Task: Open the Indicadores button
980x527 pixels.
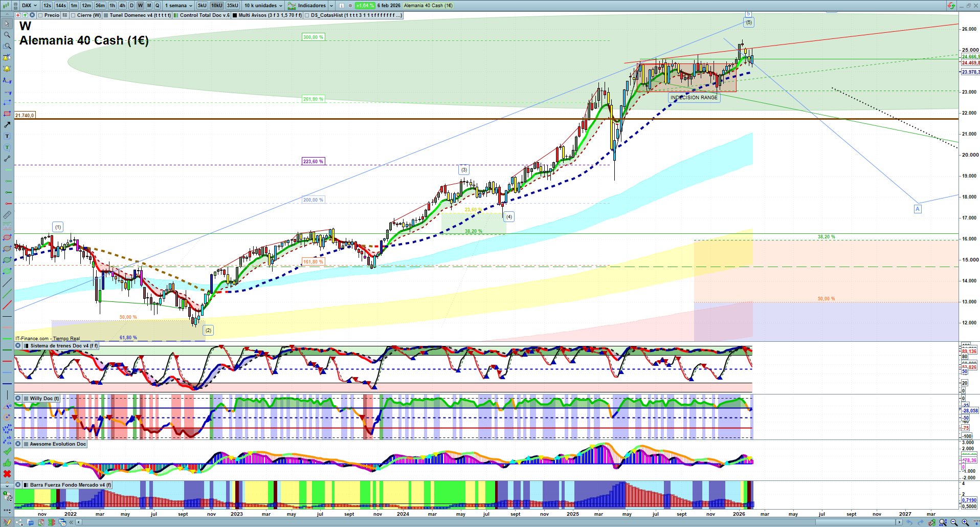Action: coord(307,6)
